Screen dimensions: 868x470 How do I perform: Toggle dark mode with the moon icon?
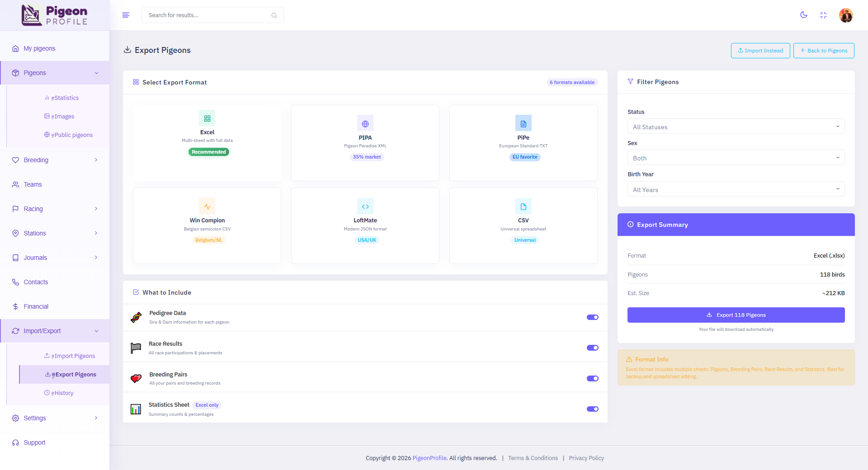pyautogui.click(x=803, y=15)
